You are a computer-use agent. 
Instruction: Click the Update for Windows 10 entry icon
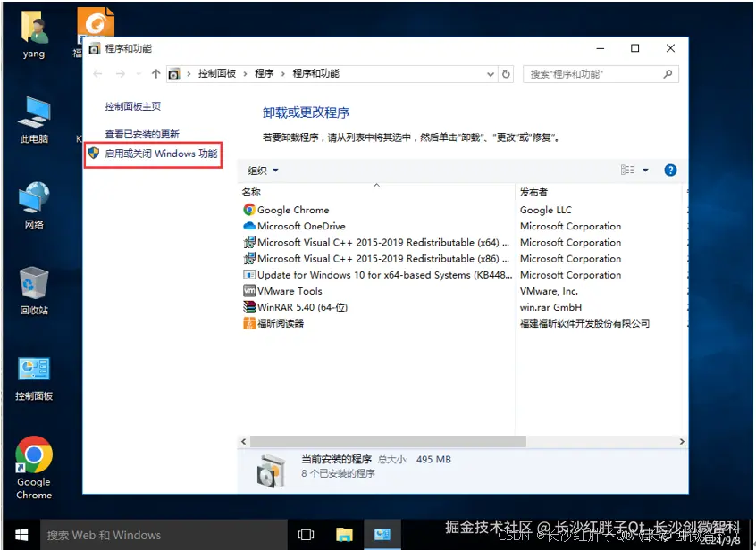[249, 275]
